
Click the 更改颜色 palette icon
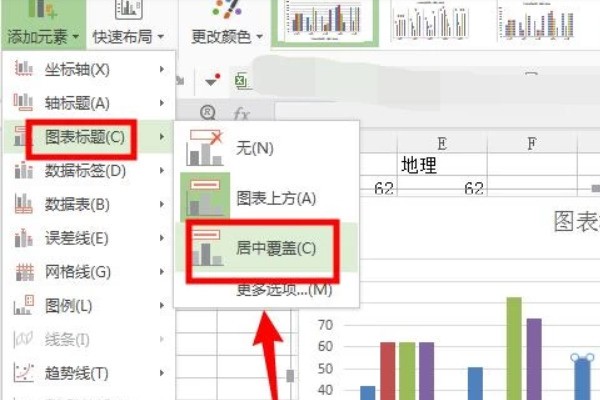click(x=227, y=9)
